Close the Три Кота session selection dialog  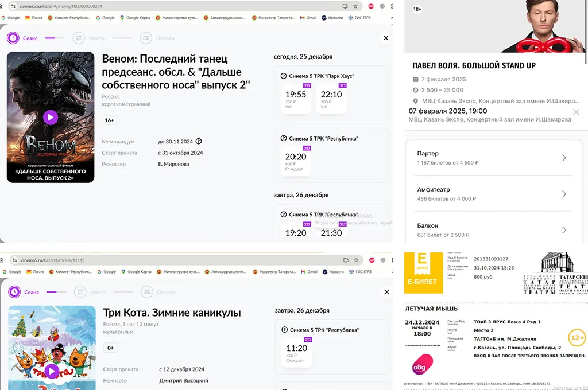coord(386,292)
